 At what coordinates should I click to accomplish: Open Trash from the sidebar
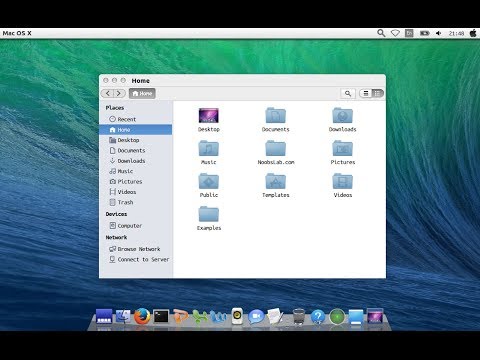coord(136,202)
